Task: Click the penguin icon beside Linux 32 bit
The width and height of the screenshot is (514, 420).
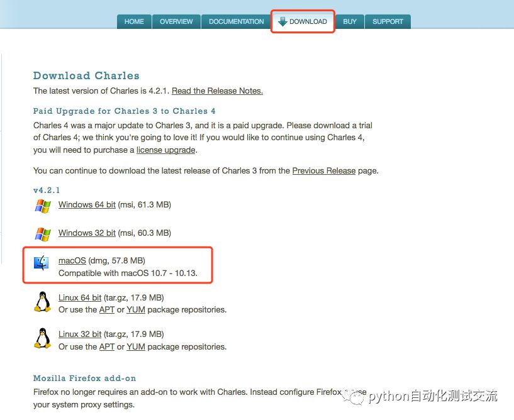Action: coord(43,338)
